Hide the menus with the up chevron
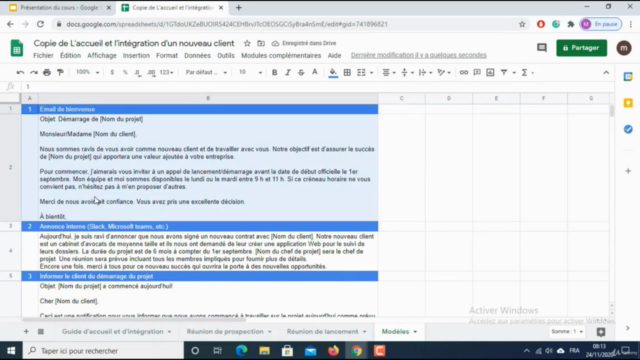Image resolution: width=640 pixels, height=360 pixels. pos(606,73)
